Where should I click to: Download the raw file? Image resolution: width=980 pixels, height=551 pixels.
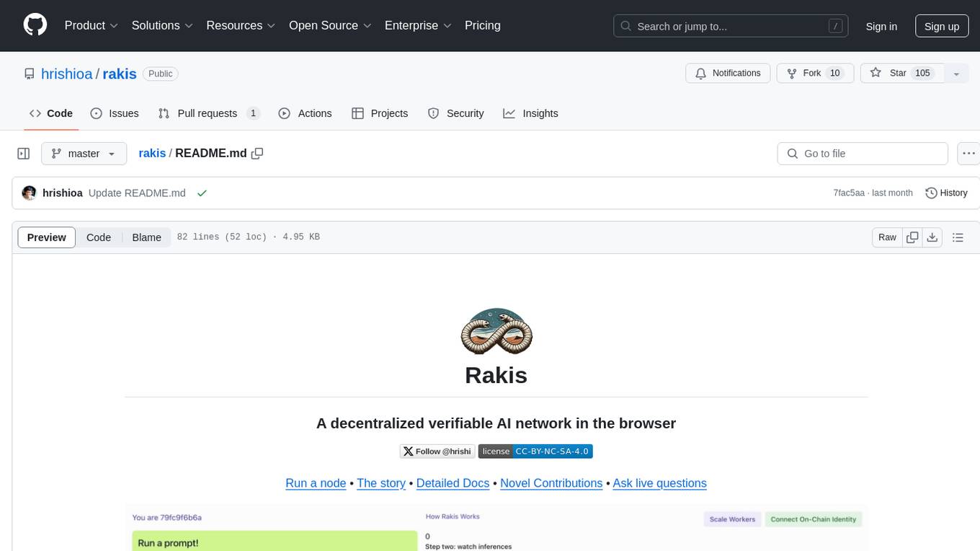(932, 237)
